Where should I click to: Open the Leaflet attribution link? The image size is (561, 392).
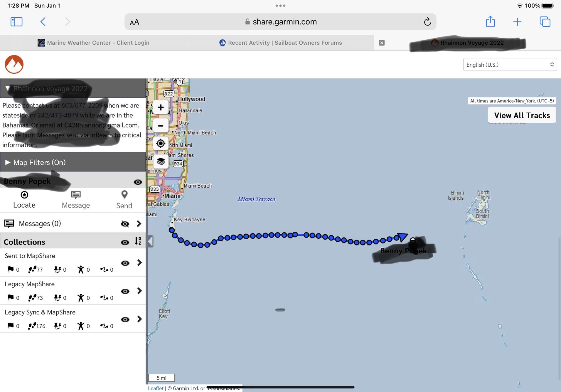pos(156,388)
